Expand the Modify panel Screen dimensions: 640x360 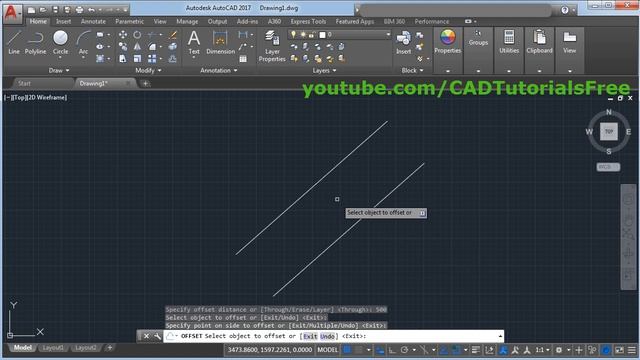[148, 71]
